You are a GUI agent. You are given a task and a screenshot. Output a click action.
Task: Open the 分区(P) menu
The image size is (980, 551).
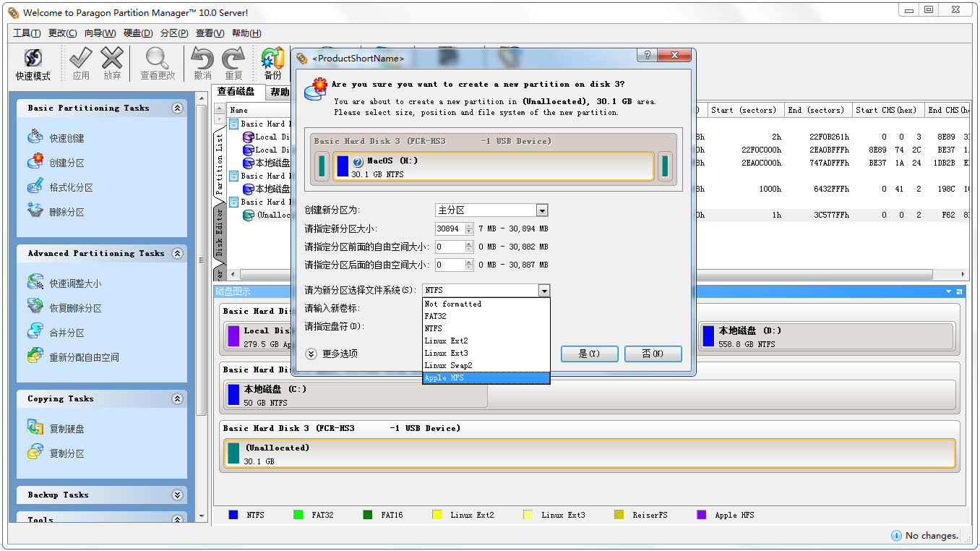174,33
